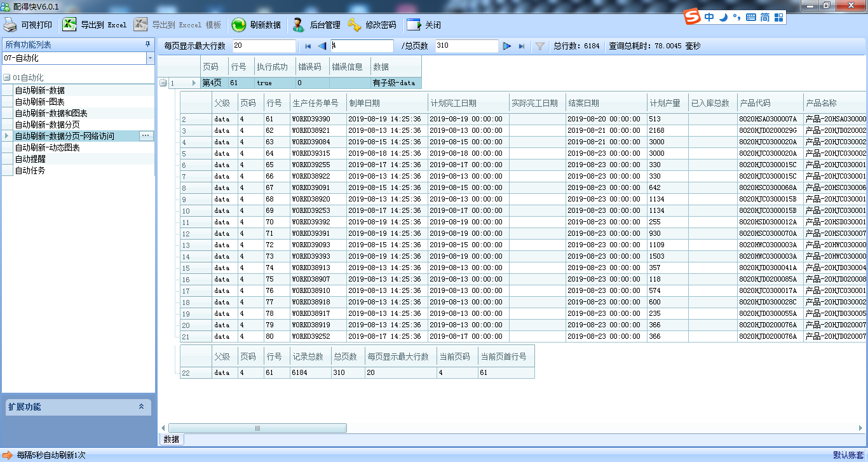
Task: Click the moon icon on the IME bar
Action: [723, 17]
